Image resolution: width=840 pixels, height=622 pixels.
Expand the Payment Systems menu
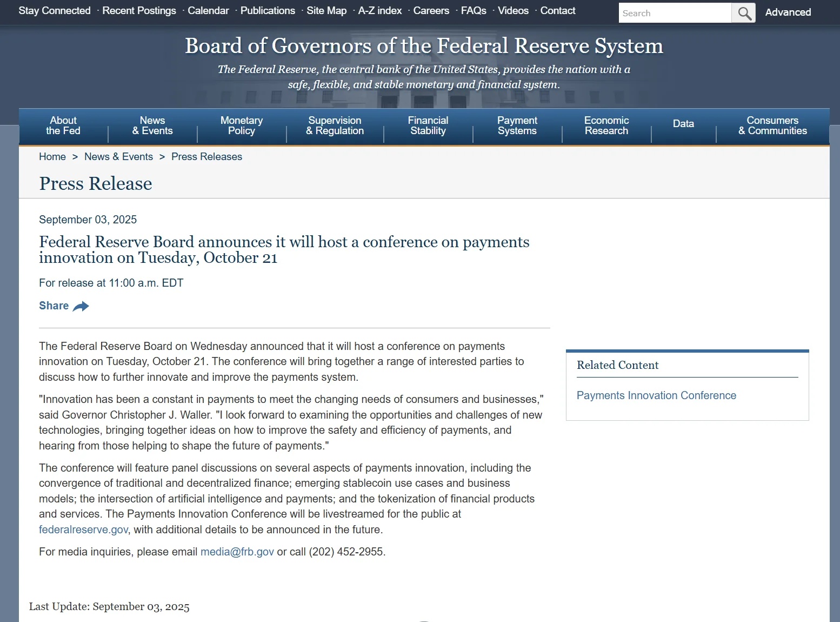[517, 125]
